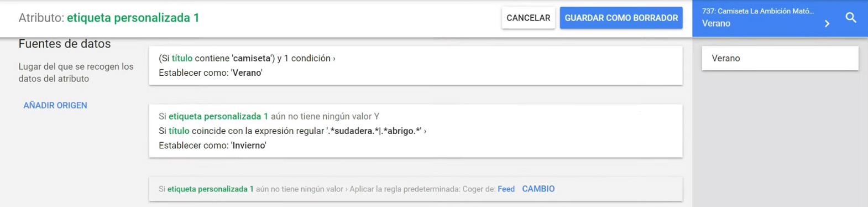Click CANCELAR button
This screenshot has height=207, width=868.
(x=528, y=18)
